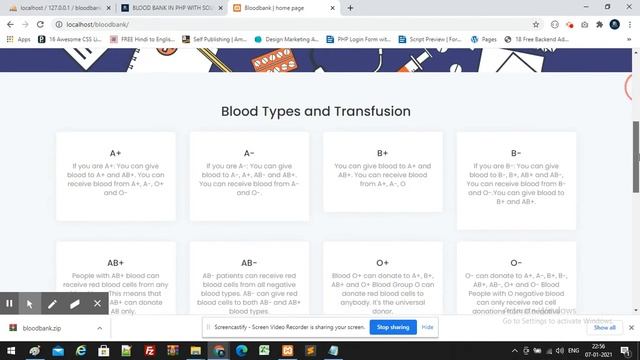Bookmark this page with the star icon

[x=536, y=24]
